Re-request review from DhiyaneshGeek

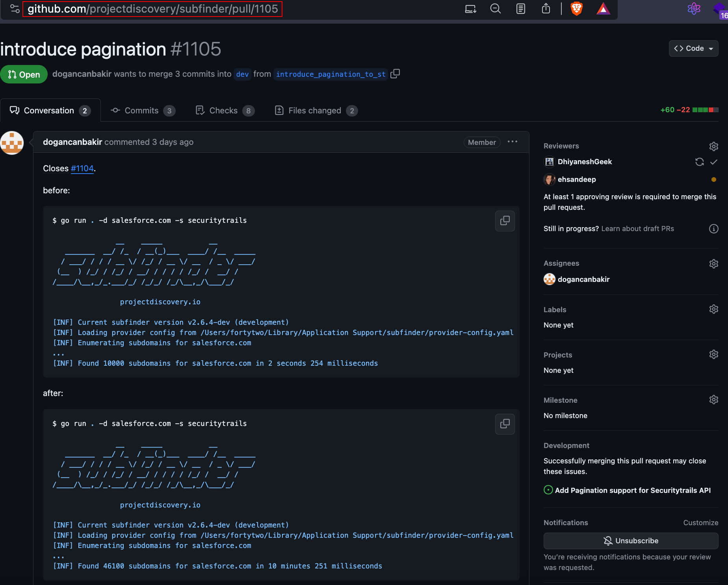pyautogui.click(x=700, y=162)
